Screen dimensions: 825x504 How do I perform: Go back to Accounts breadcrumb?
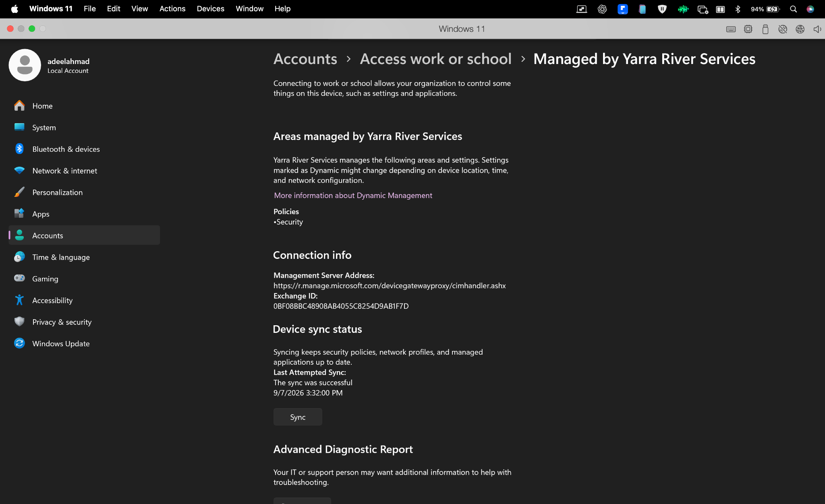[305, 59]
